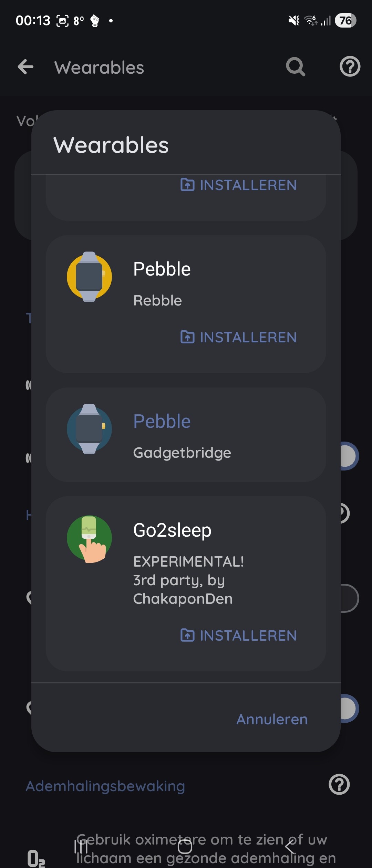Select the Pebble Rebble card title
The width and height of the screenshot is (372, 868).
162,269
